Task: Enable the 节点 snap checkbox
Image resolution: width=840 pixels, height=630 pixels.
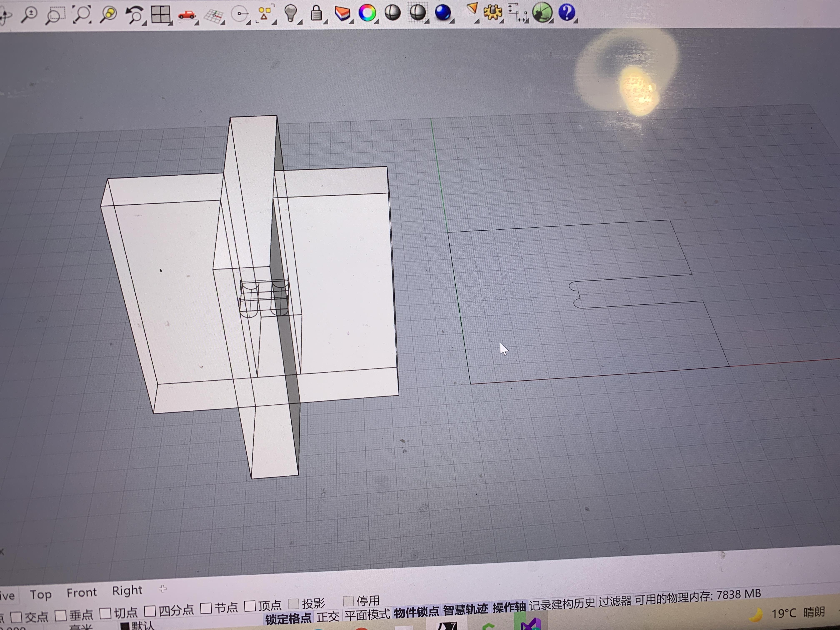Action: point(206,608)
